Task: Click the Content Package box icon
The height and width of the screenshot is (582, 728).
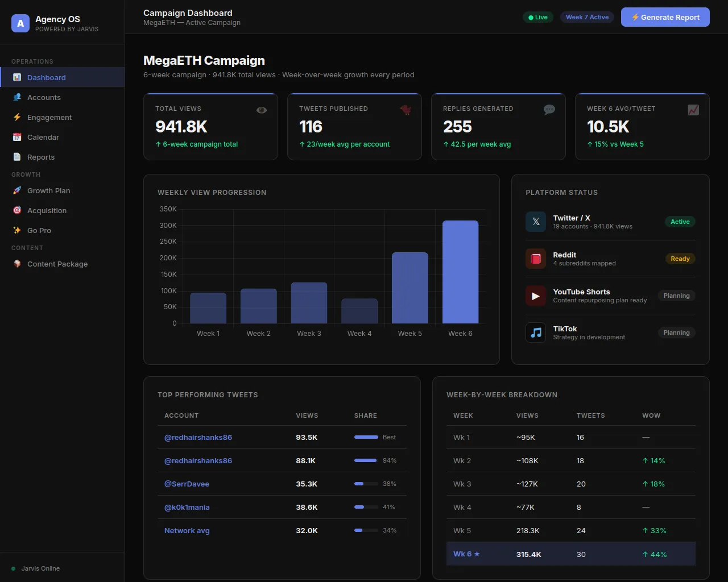Action: [17, 264]
